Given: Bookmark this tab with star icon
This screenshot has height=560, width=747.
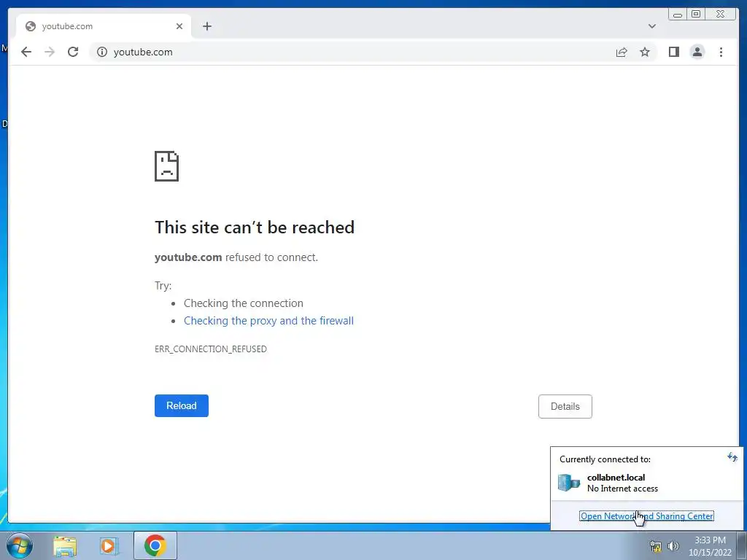Looking at the screenshot, I should click(645, 52).
